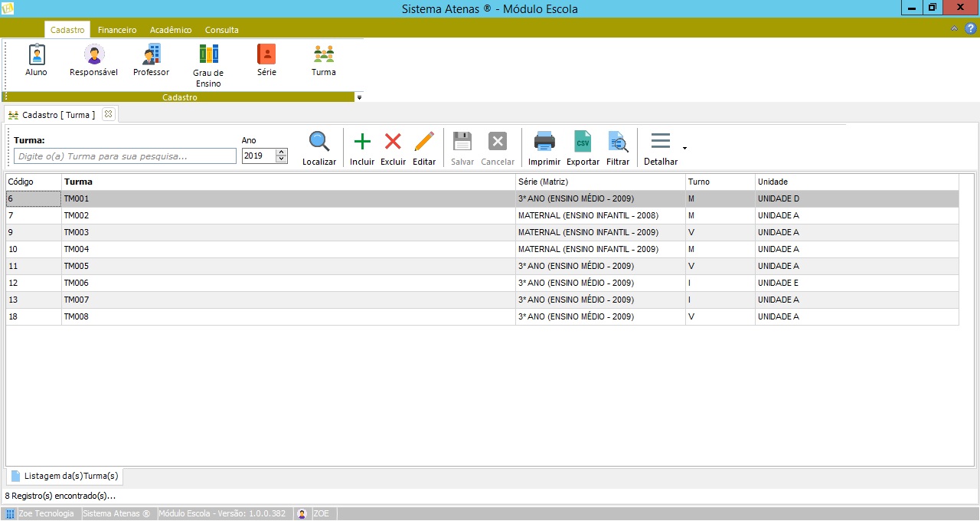Expand the Cadastro ribbon group arrow
This screenshot has width=980, height=521.
[359, 97]
